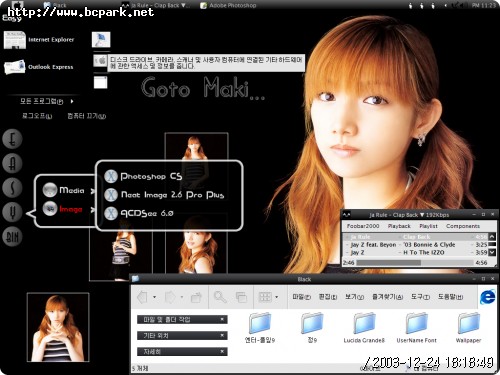Go up one folder in explorer toolbar
This screenshot has width=500, height=375.
pyautogui.click(x=196, y=297)
